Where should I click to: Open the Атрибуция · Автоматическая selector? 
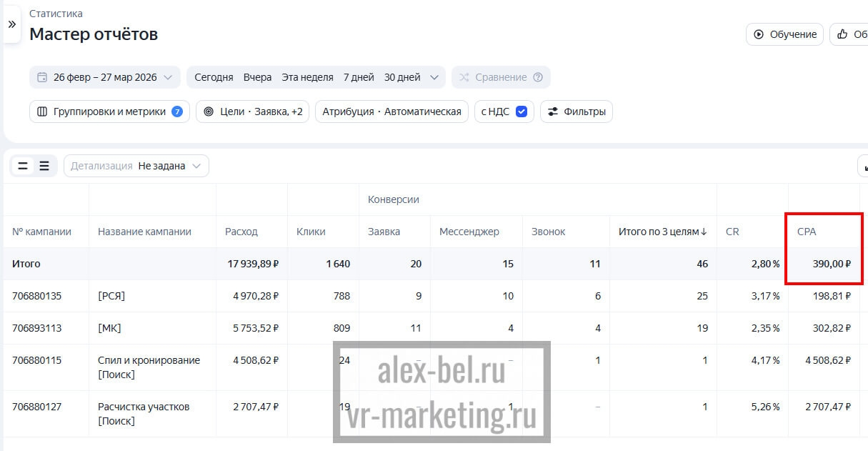[391, 111]
